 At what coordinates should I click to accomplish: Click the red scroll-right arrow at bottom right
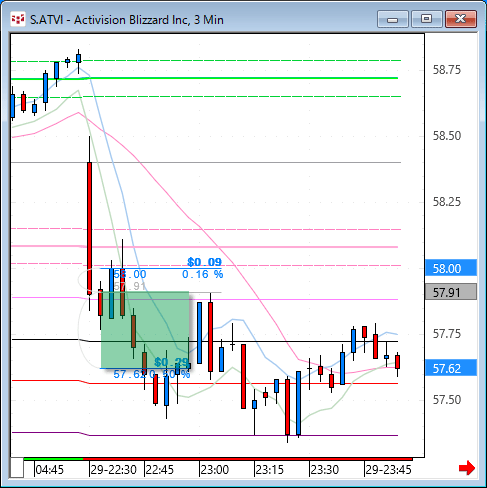pos(467,468)
